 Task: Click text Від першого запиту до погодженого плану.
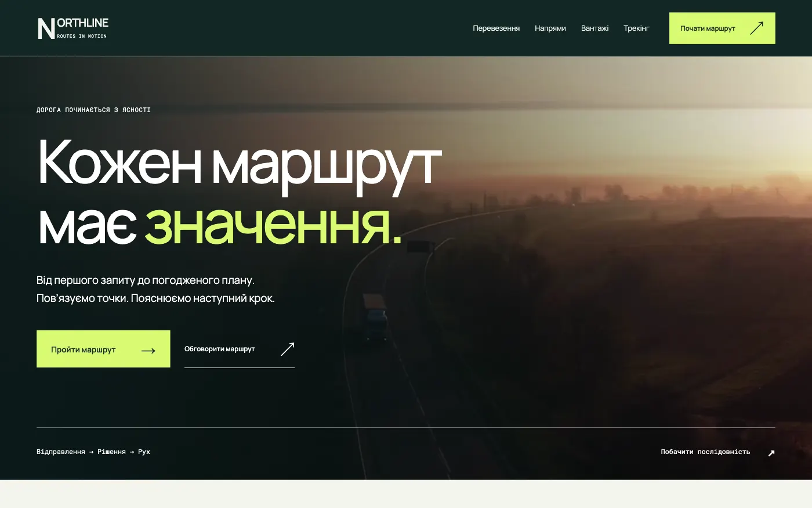click(x=146, y=280)
